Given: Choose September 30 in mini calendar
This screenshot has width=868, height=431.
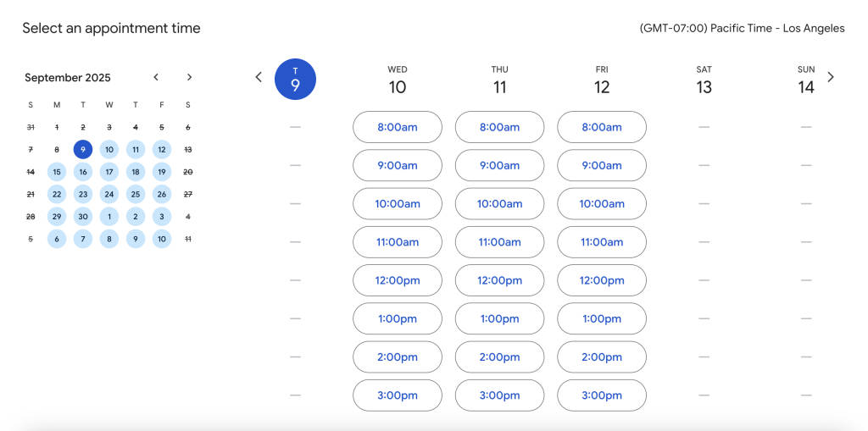Looking at the screenshot, I should click(83, 217).
